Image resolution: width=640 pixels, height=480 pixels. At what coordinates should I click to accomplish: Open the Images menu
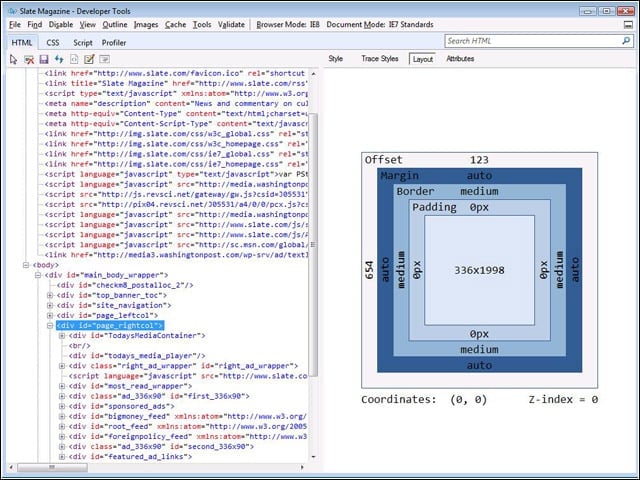coord(146,24)
